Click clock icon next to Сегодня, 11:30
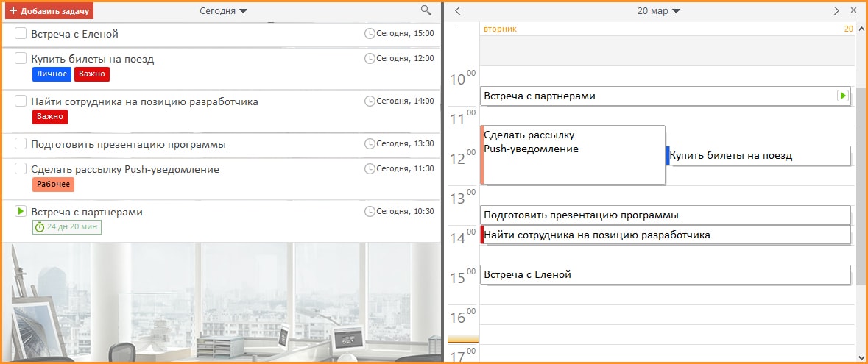This screenshot has width=868, height=364. point(370,168)
